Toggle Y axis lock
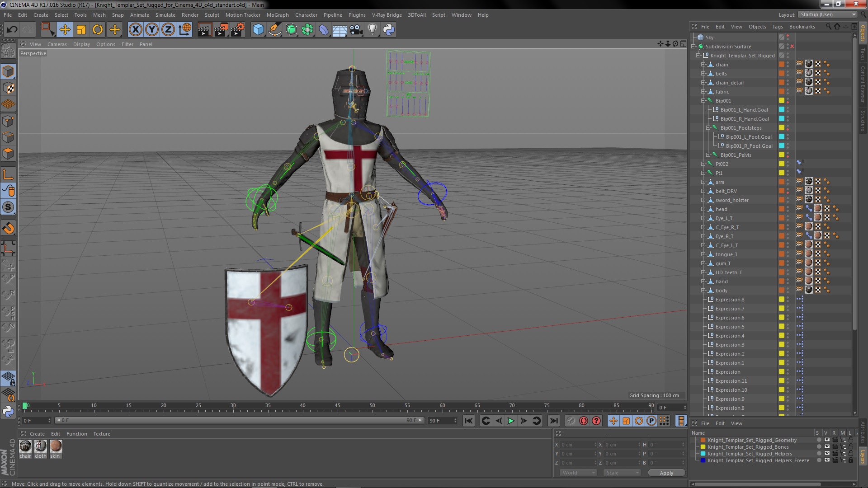The width and height of the screenshot is (868, 488). pyautogui.click(x=152, y=30)
